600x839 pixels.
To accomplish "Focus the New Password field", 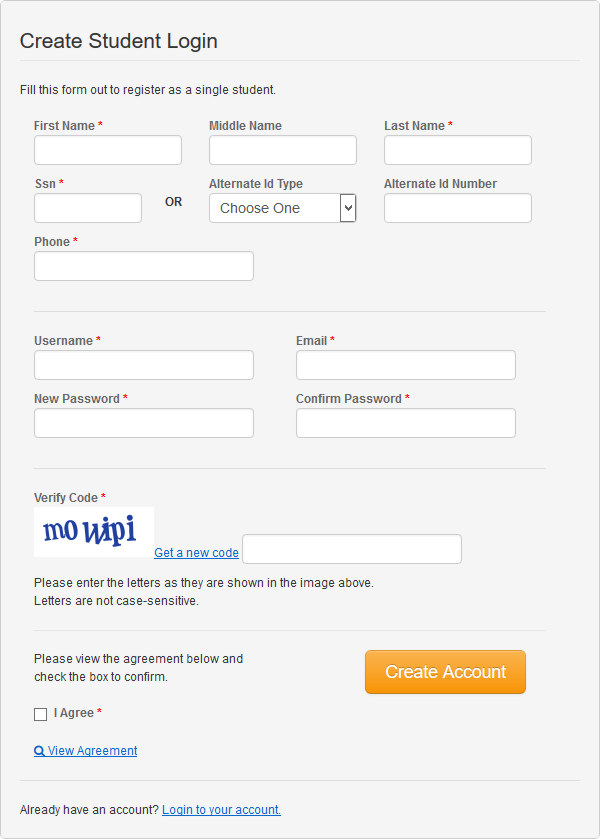I will (144, 423).
